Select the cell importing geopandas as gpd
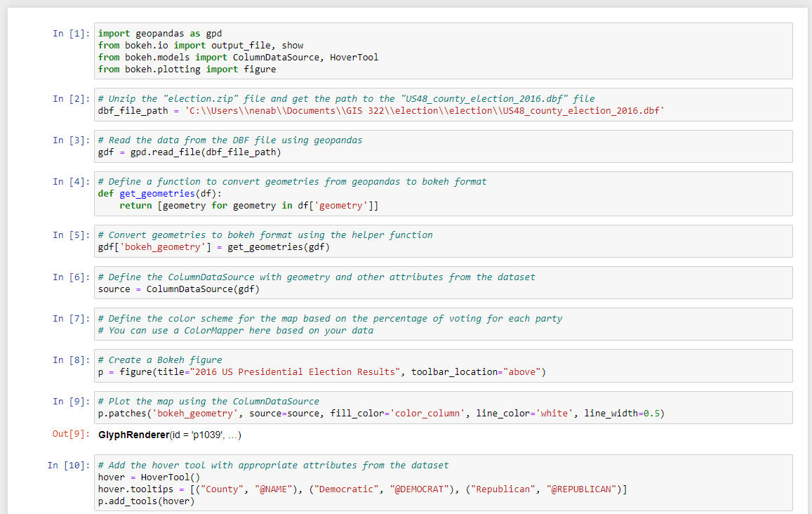 281,51
